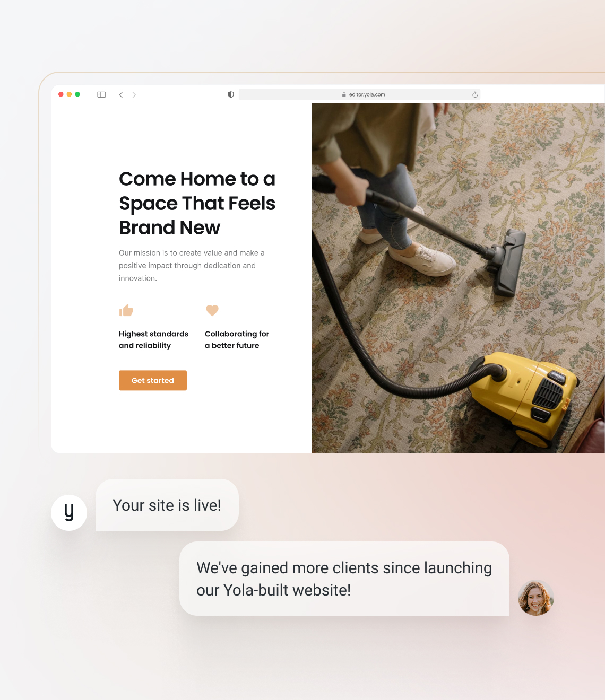
Task: Click the Yola logo chat avatar
Action: [69, 512]
